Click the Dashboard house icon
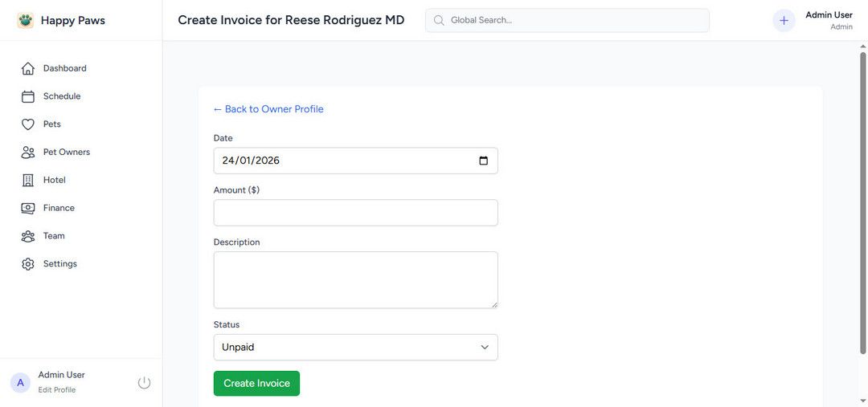This screenshot has width=868, height=407. point(28,68)
